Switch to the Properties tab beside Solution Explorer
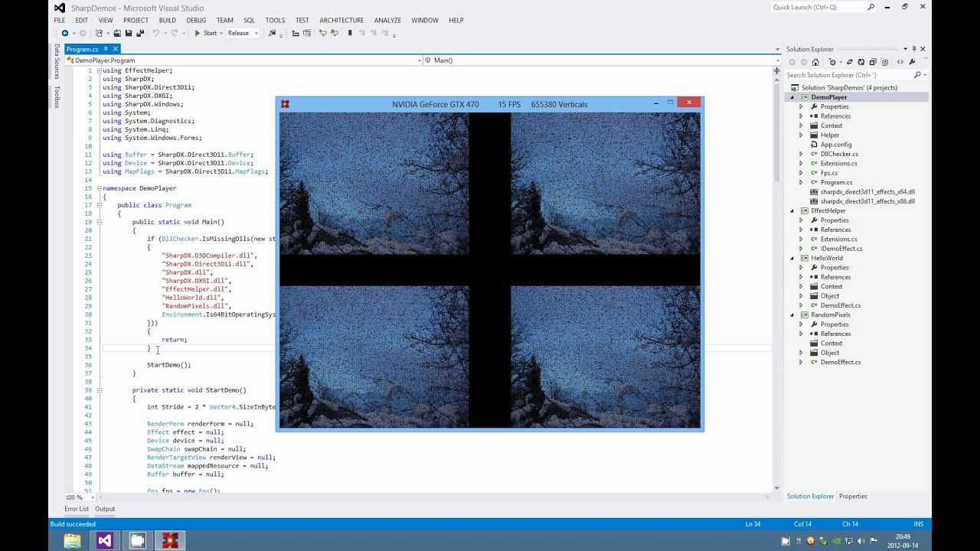980x551 pixels. [853, 496]
